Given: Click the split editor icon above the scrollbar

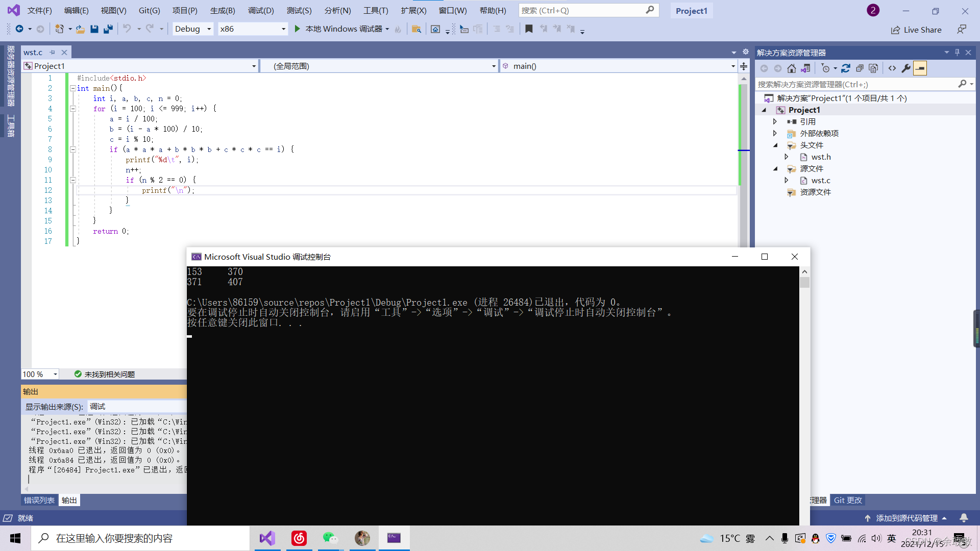Looking at the screenshot, I should pos(744,66).
